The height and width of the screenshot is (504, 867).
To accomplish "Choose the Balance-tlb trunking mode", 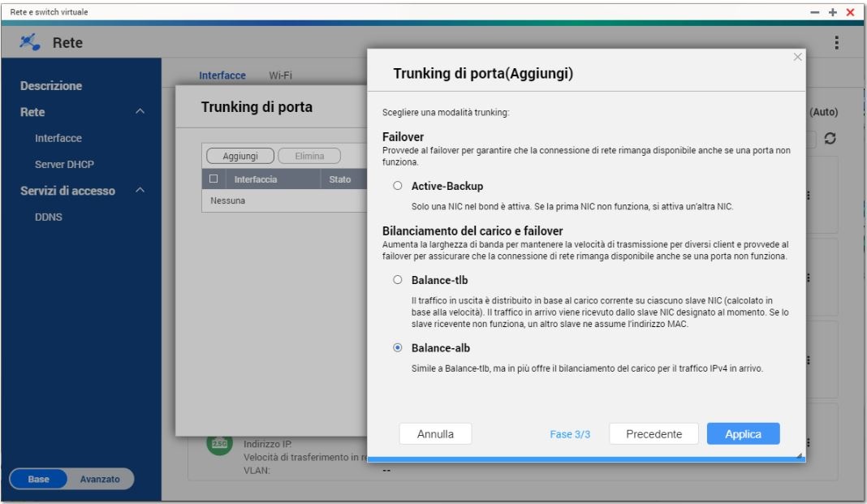I will 398,280.
